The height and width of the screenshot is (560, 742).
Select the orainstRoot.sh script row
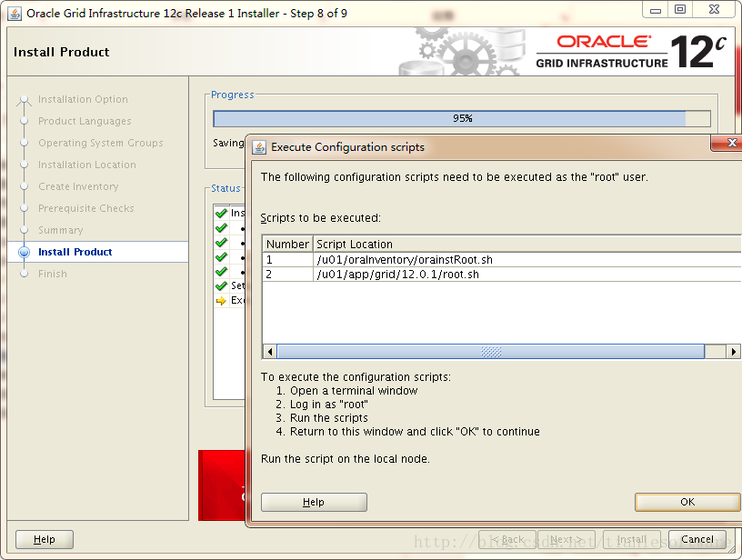[502, 260]
